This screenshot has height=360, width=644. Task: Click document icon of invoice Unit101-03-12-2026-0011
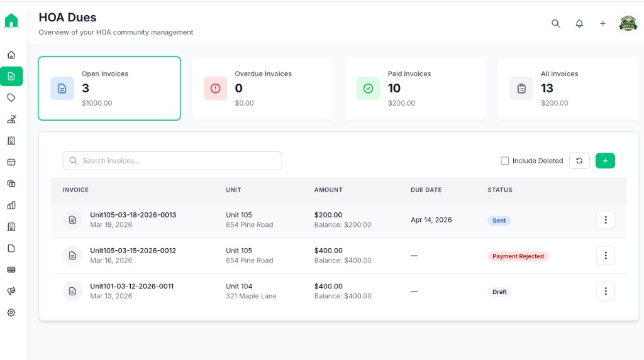tap(72, 292)
